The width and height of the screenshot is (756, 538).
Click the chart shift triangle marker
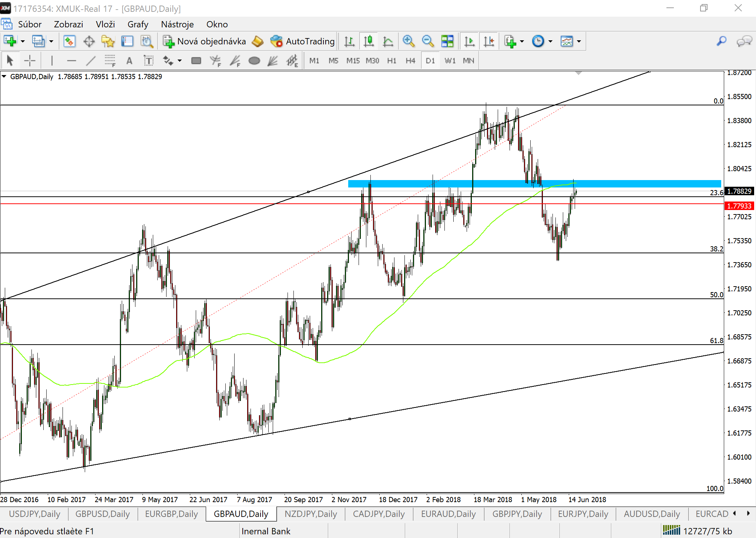(578, 73)
